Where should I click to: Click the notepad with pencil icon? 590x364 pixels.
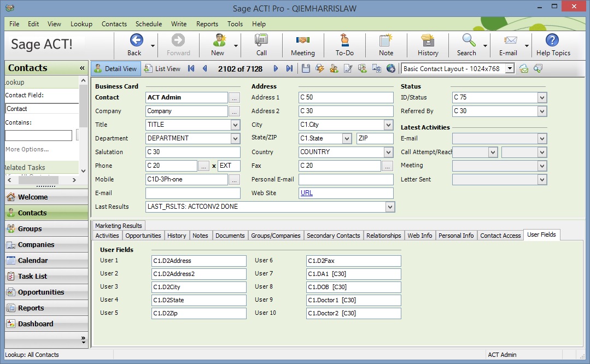348,68
